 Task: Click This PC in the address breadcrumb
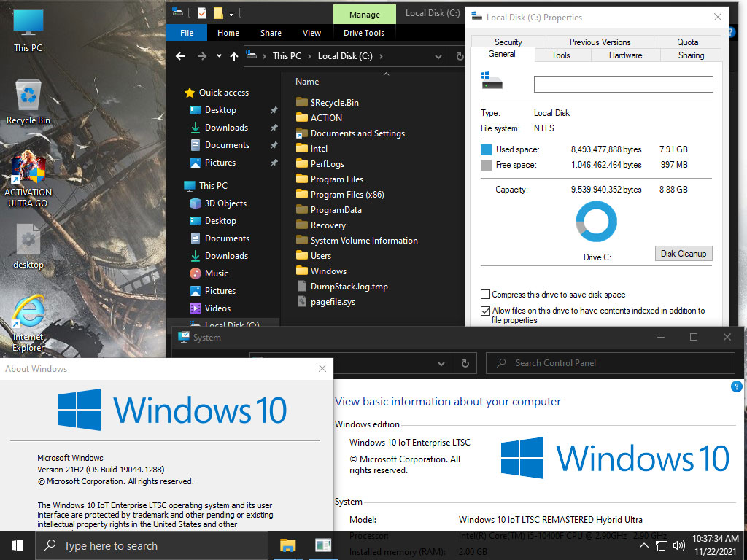287,56
